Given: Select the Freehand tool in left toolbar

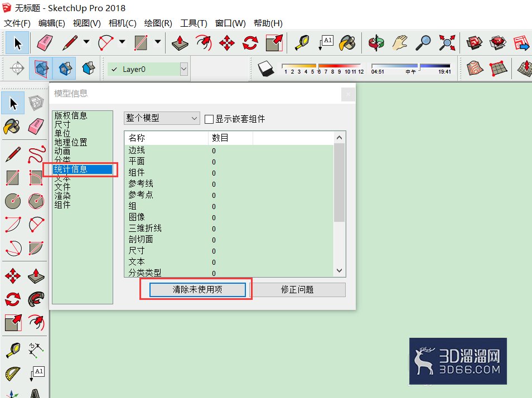Looking at the screenshot, I should tap(36, 154).
